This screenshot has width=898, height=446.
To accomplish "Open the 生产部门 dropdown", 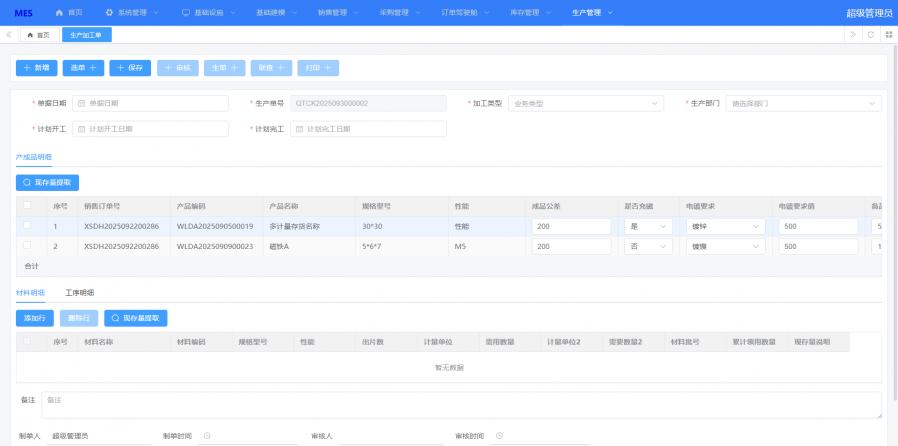I will point(803,103).
